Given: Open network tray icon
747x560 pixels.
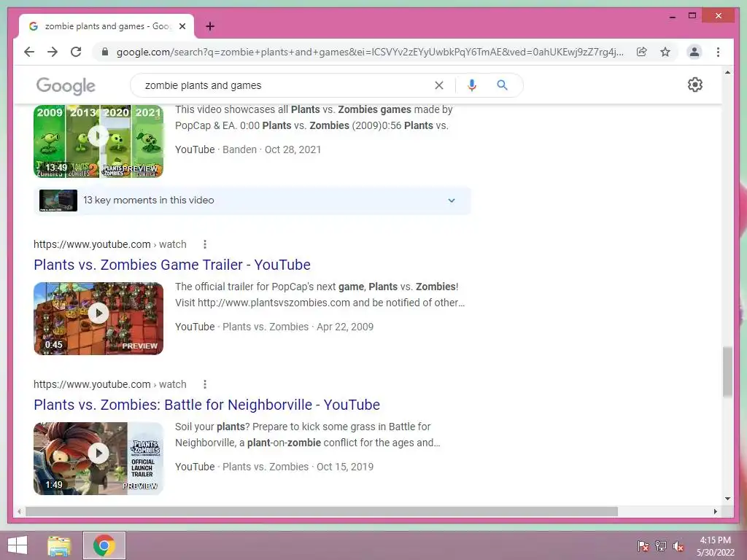Looking at the screenshot, I should click(661, 545).
